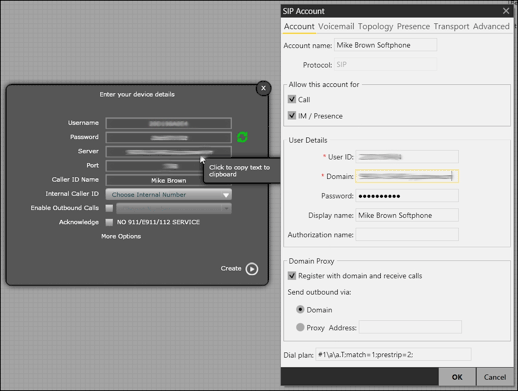Go to the Transport tab
518x391 pixels.
tap(451, 26)
